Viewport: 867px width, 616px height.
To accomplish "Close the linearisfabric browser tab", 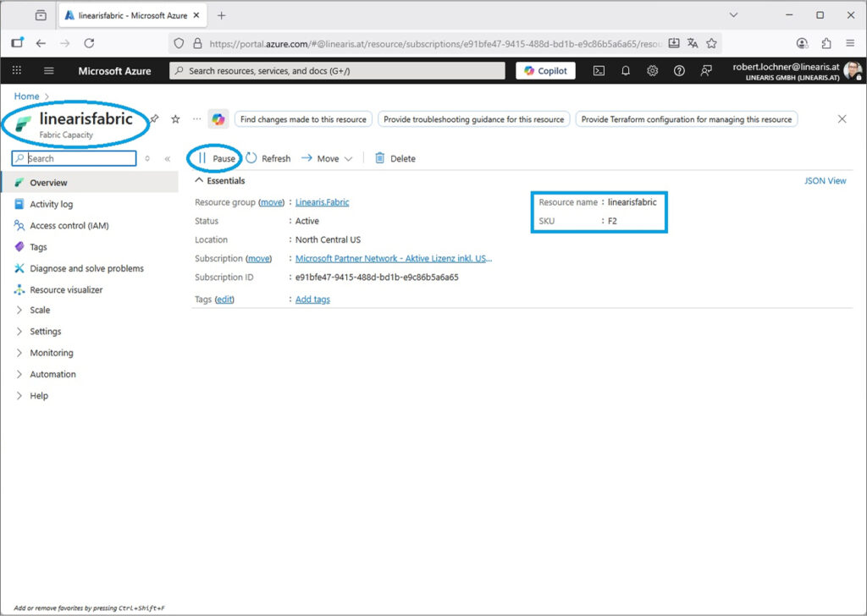I will (x=196, y=15).
